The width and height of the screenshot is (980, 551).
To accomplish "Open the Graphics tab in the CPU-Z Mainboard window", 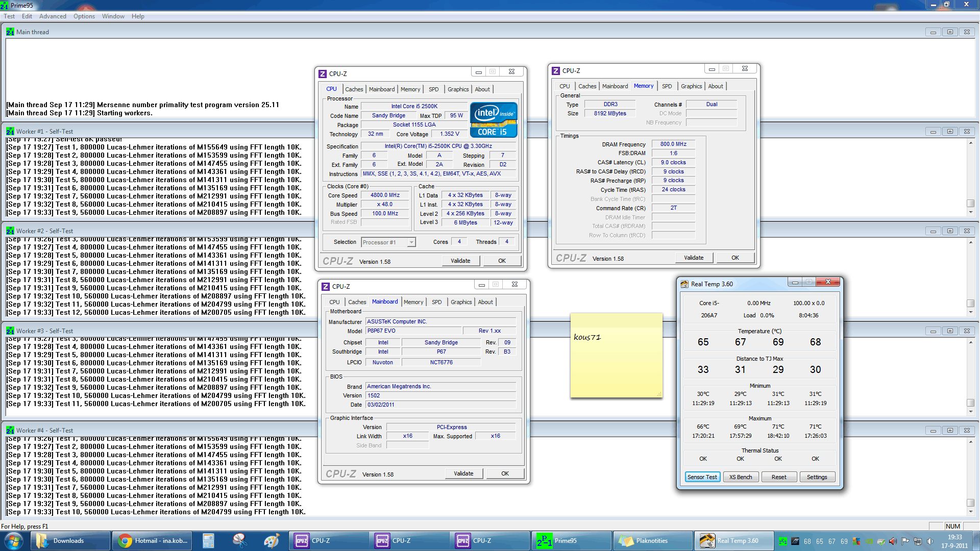I will pyautogui.click(x=461, y=302).
